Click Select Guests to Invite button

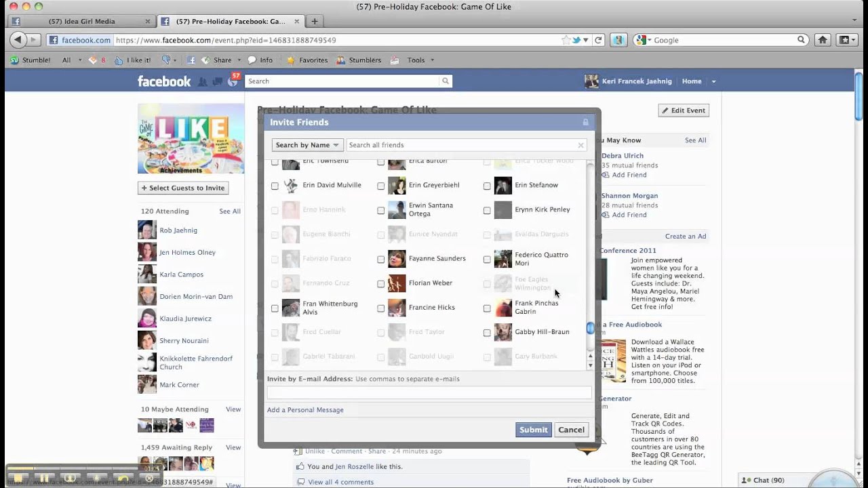[x=183, y=188]
